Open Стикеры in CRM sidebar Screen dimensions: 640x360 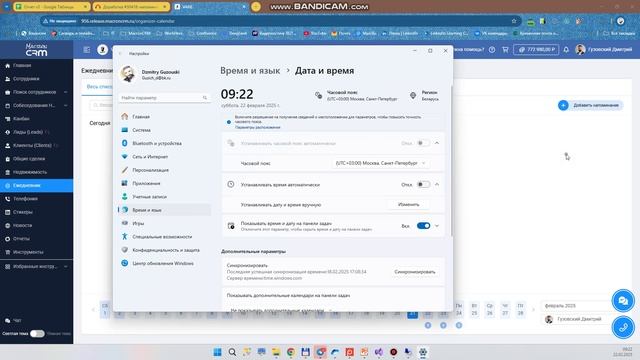tap(22, 212)
